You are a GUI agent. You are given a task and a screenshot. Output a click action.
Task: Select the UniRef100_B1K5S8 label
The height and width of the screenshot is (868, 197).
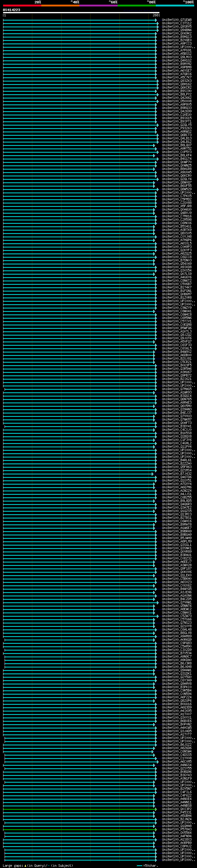tap(177, 433)
